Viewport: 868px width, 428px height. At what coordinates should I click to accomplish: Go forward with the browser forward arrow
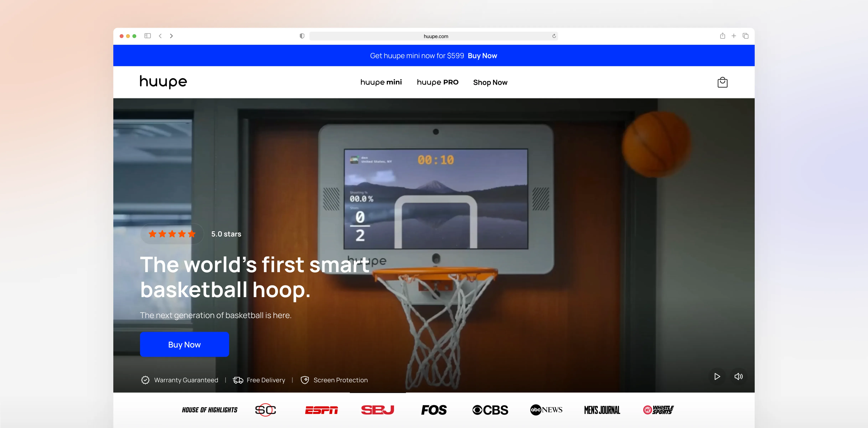coord(172,36)
